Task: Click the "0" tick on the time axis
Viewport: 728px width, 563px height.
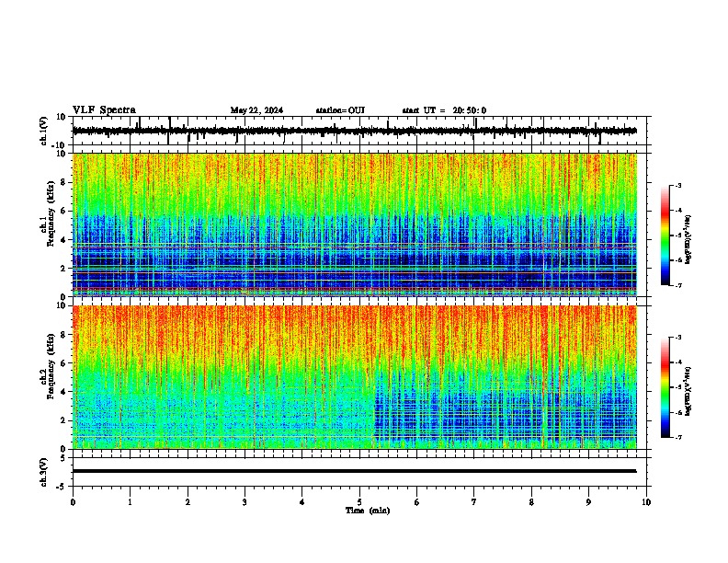Action: pos(73,502)
